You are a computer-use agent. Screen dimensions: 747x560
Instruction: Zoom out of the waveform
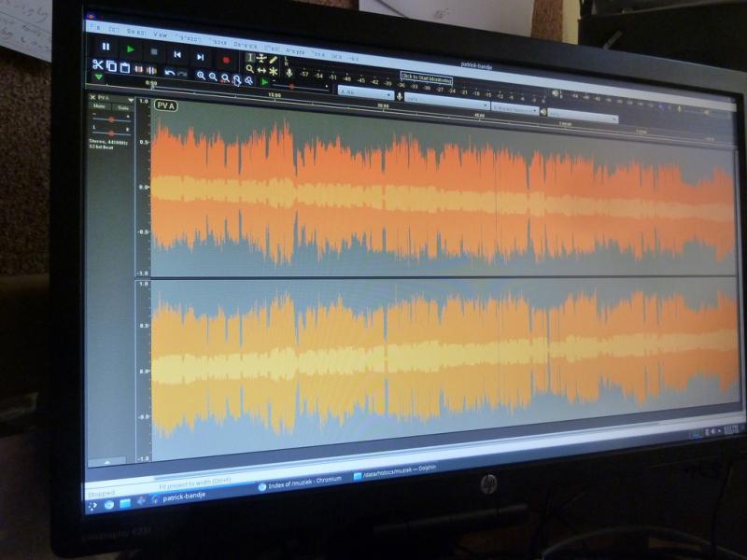[213, 77]
